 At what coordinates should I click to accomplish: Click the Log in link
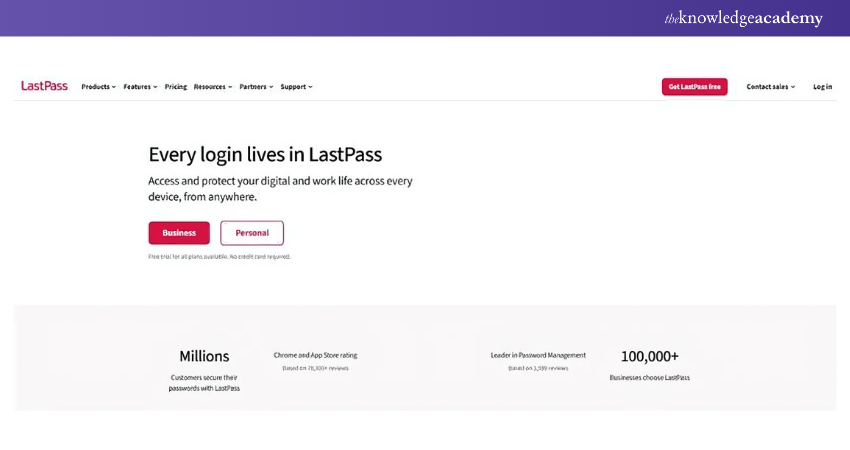[x=822, y=87]
